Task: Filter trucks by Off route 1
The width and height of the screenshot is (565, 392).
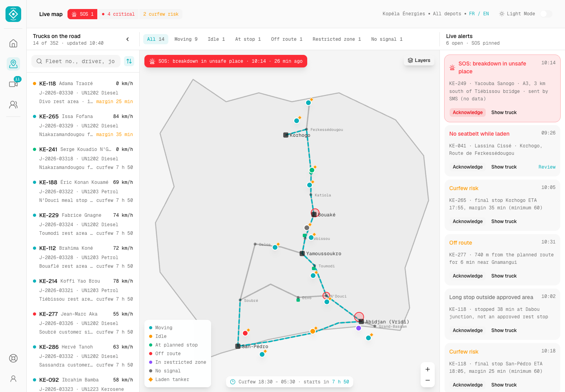Action: tap(287, 39)
